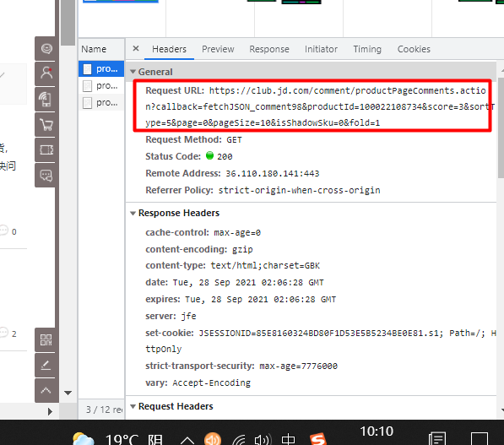Click the page scrollbar down arrow
Screen dimensions: 504x445
pyautogui.click(x=68, y=393)
